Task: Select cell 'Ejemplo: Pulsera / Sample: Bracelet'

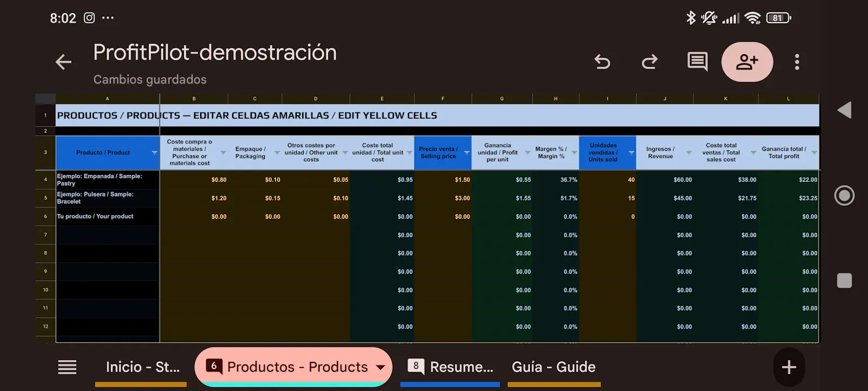Action: point(107,198)
